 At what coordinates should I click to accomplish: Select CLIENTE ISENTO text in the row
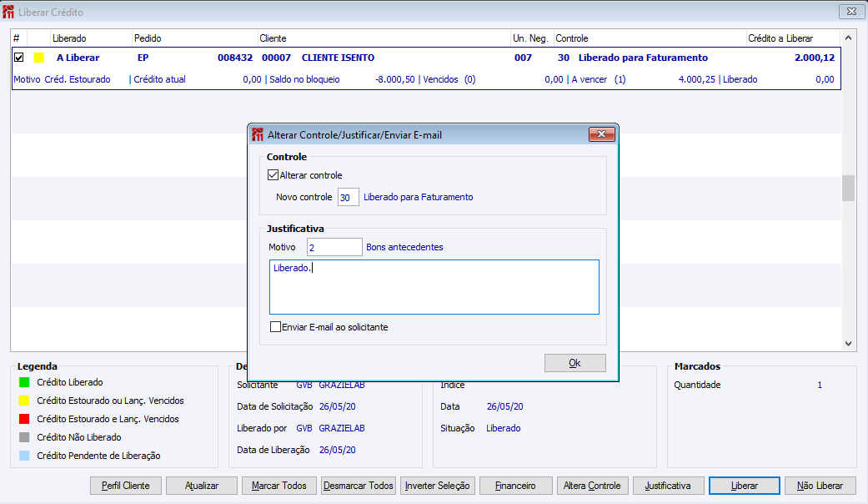click(x=338, y=58)
